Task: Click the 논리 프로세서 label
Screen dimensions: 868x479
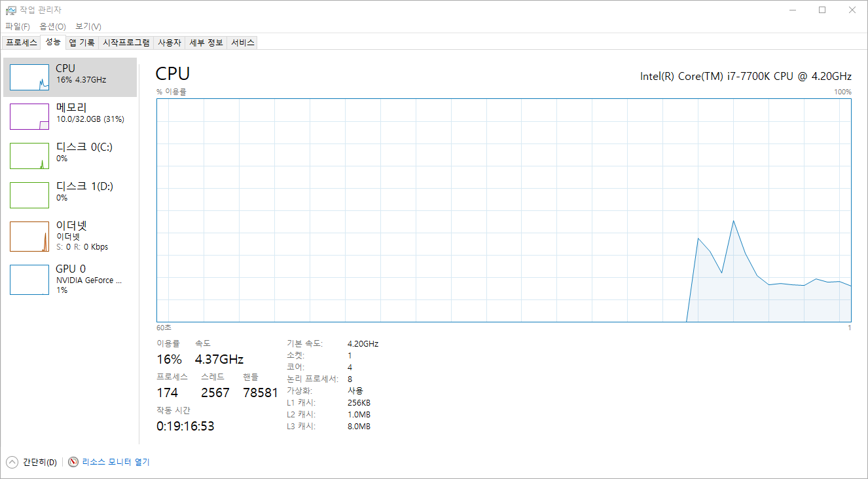Action: [x=312, y=379]
